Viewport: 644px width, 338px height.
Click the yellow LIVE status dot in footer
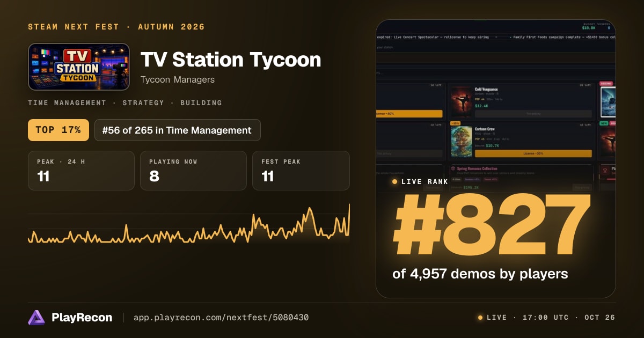pos(480,318)
